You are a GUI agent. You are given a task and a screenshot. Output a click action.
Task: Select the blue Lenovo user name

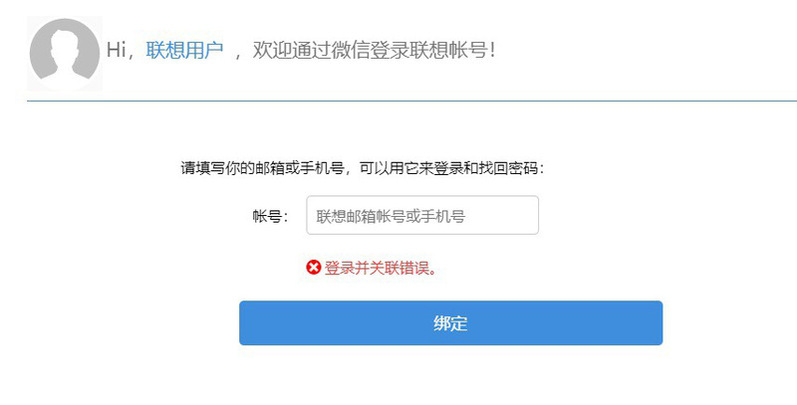coord(185,50)
